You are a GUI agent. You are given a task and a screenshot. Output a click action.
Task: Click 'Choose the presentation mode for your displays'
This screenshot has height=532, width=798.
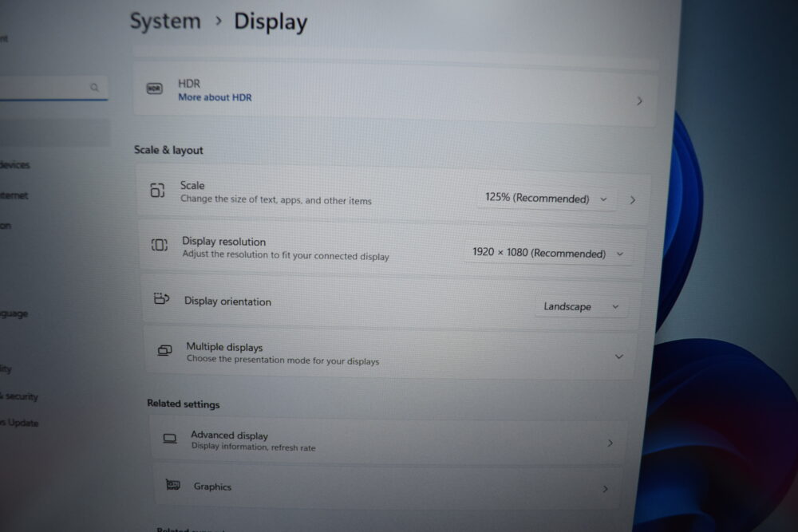[x=283, y=360]
